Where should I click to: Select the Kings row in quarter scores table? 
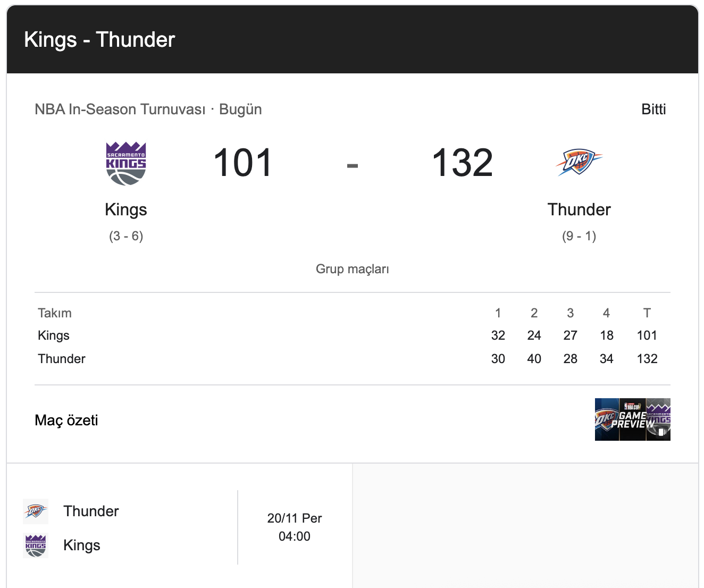(53, 335)
